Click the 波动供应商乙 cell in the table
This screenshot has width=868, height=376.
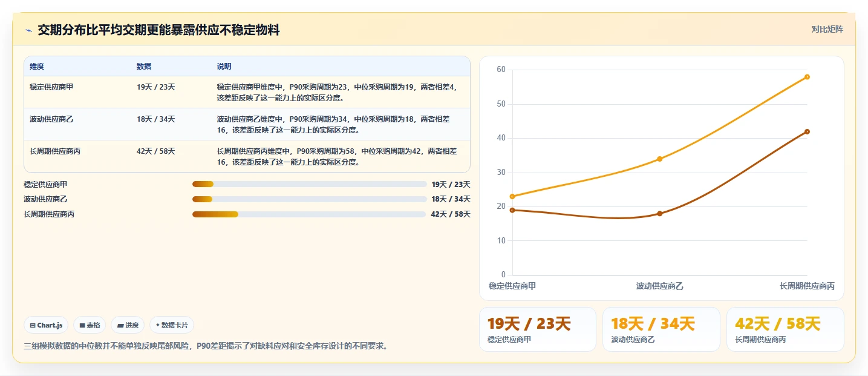51,119
